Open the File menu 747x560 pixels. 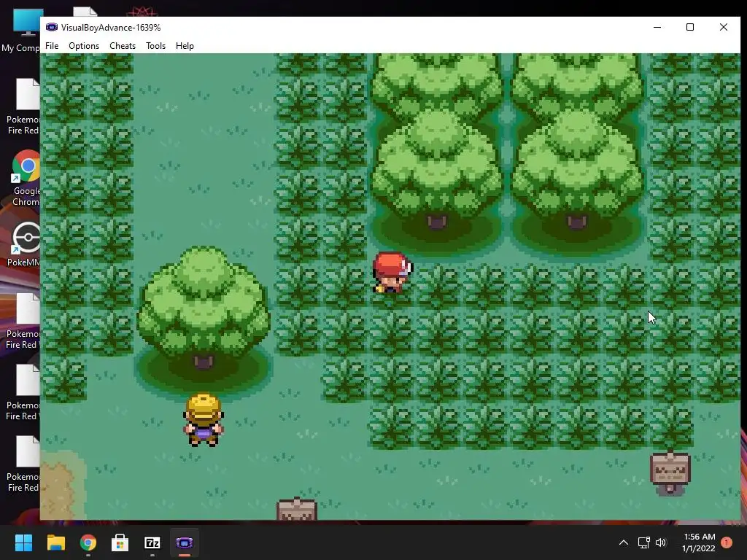[x=52, y=46]
